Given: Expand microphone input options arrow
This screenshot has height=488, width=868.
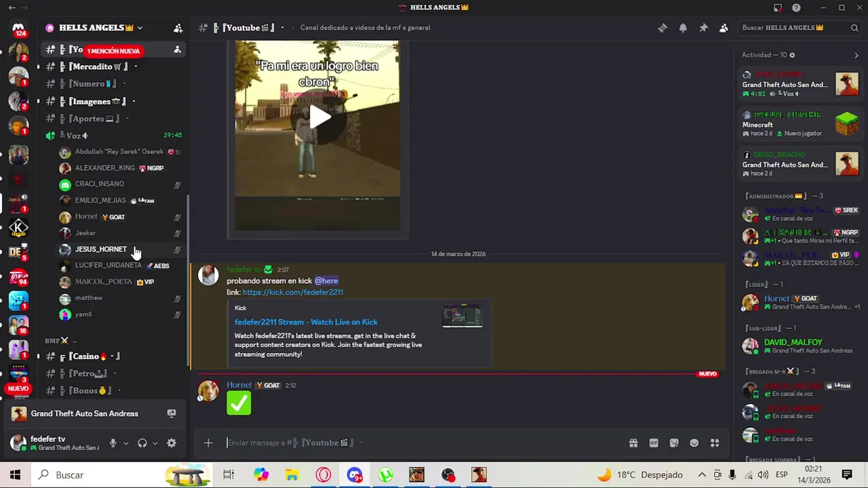Looking at the screenshot, I should [x=125, y=443].
